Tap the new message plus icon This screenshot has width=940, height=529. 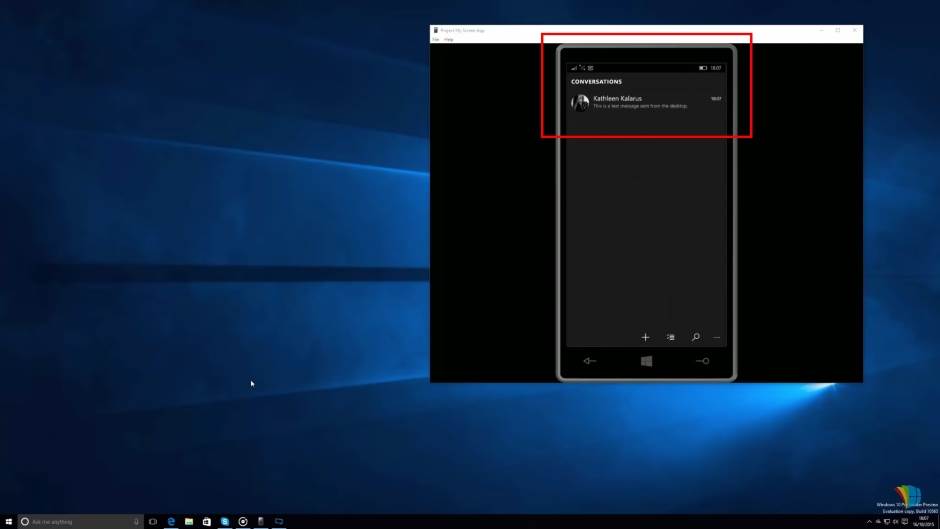pos(645,338)
